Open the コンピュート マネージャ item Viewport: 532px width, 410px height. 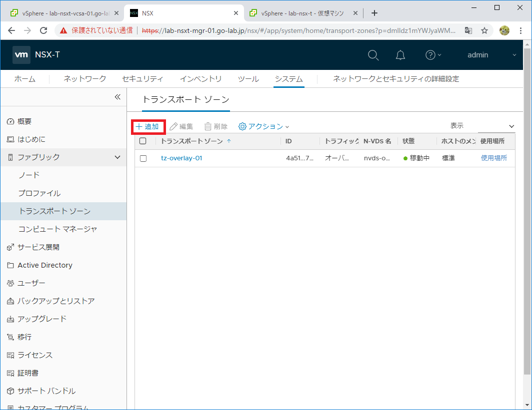click(57, 229)
